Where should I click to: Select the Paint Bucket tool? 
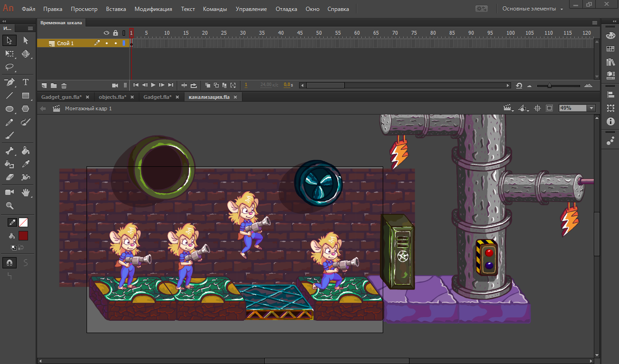coord(26,151)
